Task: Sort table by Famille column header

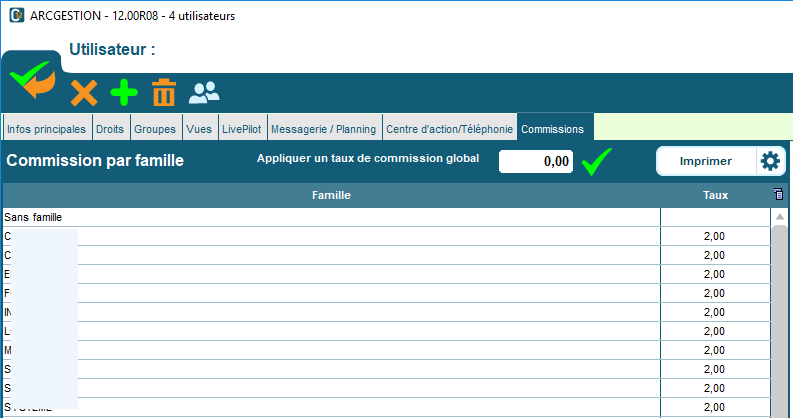Action: [x=331, y=195]
